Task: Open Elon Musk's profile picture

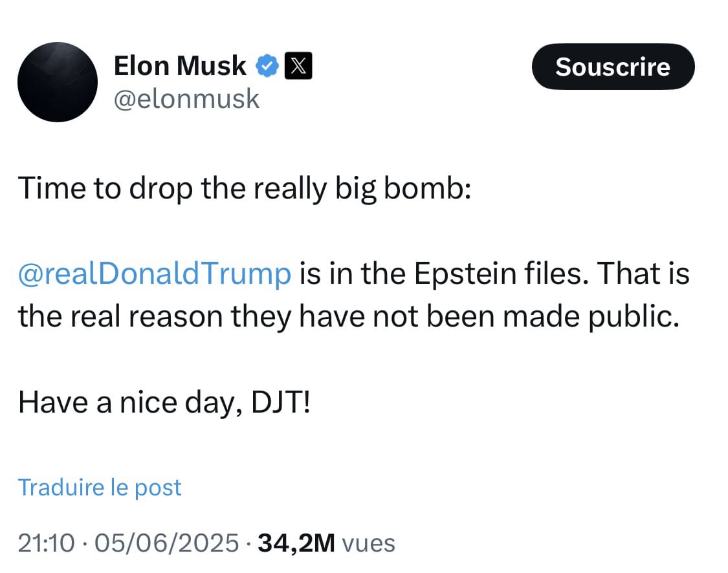Action: tap(58, 82)
